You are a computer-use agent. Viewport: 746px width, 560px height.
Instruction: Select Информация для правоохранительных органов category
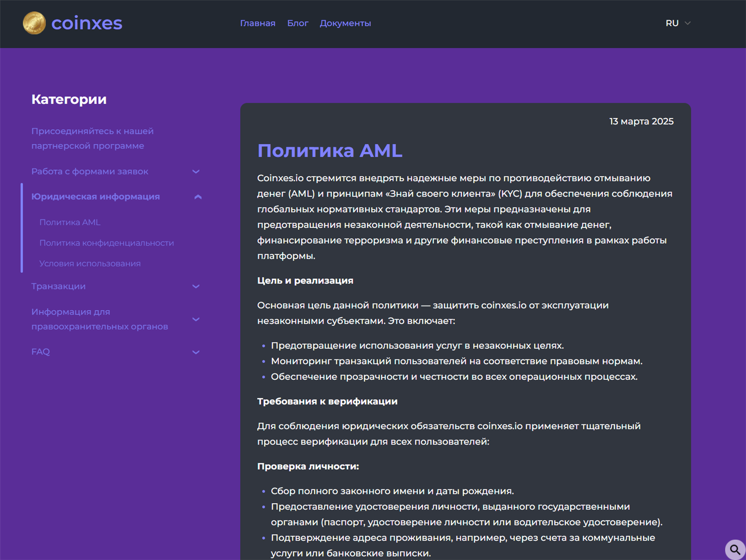100,319
